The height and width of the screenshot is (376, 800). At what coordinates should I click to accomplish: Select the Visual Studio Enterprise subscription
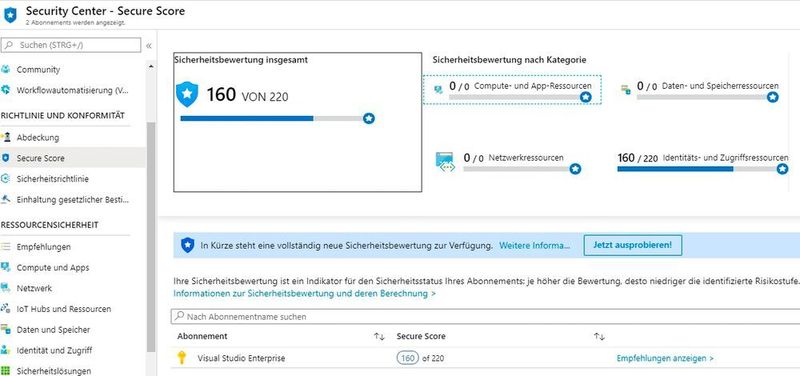(x=241, y=358)
